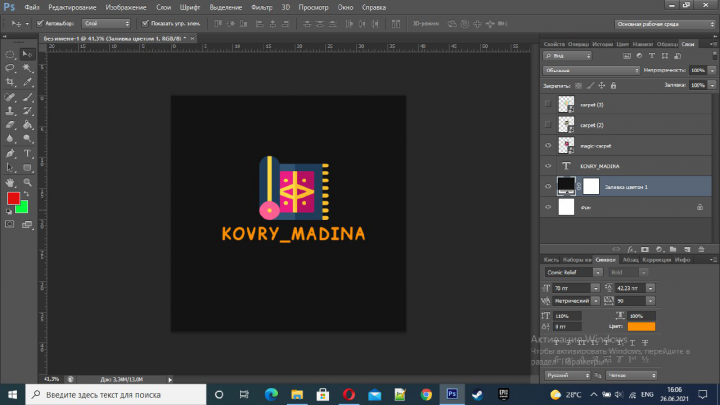The width and height of the screenshot is (720, 405).
Task: Select the Zoom tool
Action: point(28,182)
